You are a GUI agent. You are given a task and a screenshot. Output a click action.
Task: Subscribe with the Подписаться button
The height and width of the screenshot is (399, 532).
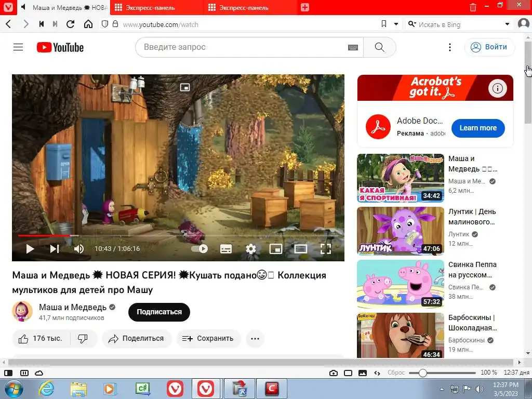159,312
